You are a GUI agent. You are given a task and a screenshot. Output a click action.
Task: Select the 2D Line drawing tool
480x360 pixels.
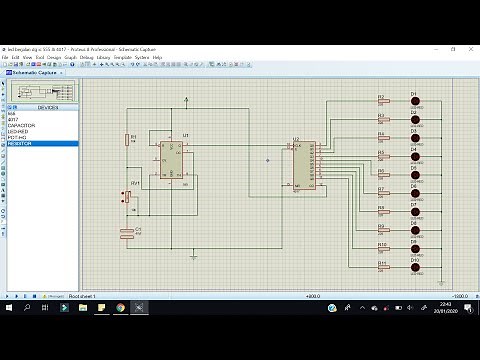point(3,162)
